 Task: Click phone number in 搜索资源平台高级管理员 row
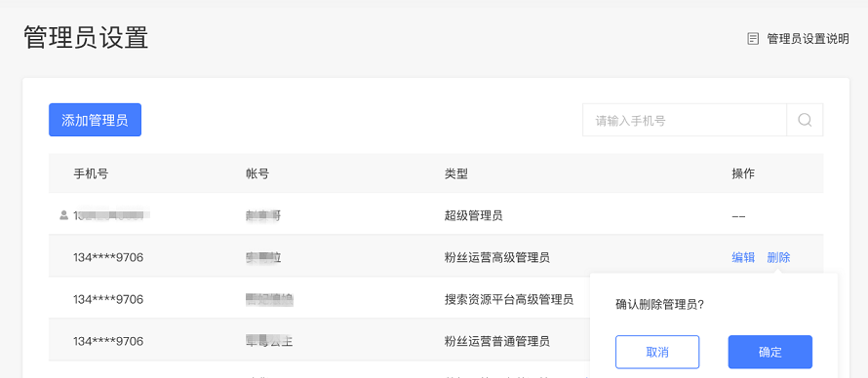pos(108,299)
